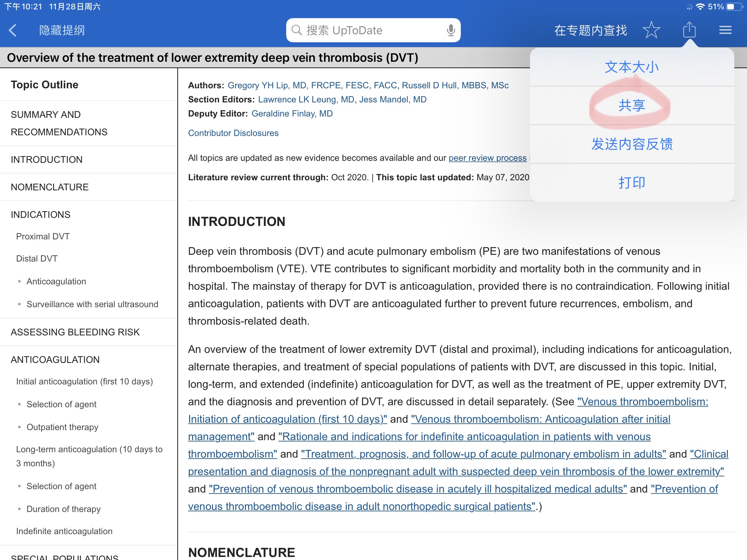Choose 打印 to print the topic
This screenshot has width=747, height=560.
[631, 183]
